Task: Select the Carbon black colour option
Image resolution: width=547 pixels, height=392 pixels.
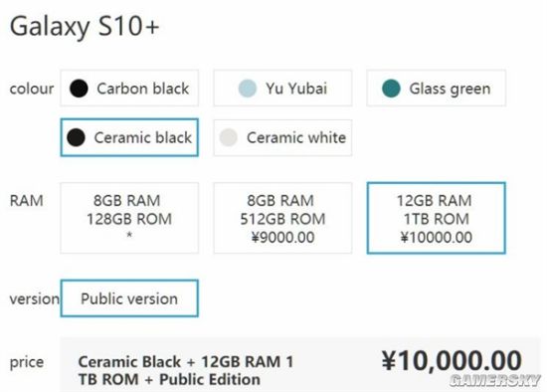Action: pyautogui.click(x=129, y=88)
